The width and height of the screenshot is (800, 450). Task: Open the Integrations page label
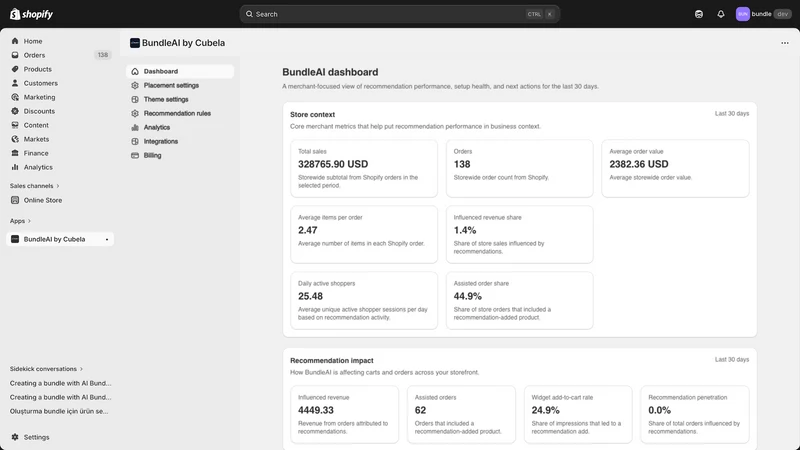click(161, 141)
